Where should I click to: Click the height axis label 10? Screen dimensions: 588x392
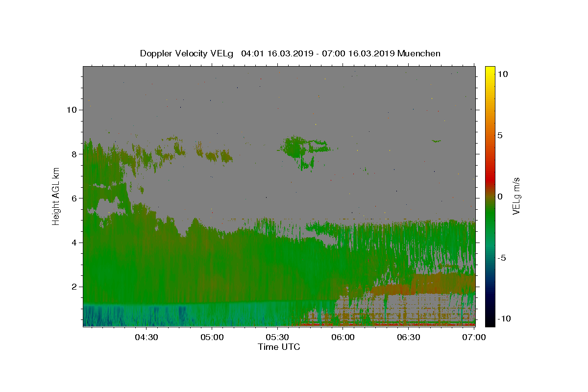coord(72,109)
